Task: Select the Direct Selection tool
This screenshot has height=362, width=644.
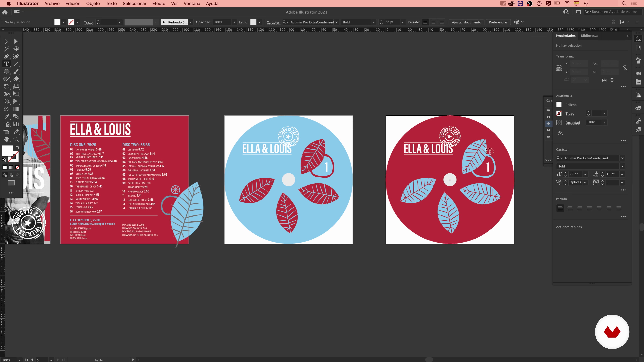Action: point(16,41)
